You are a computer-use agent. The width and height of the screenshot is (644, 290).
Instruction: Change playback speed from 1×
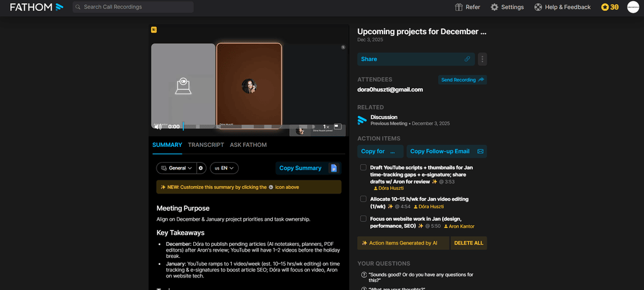[x=326, y=127]
